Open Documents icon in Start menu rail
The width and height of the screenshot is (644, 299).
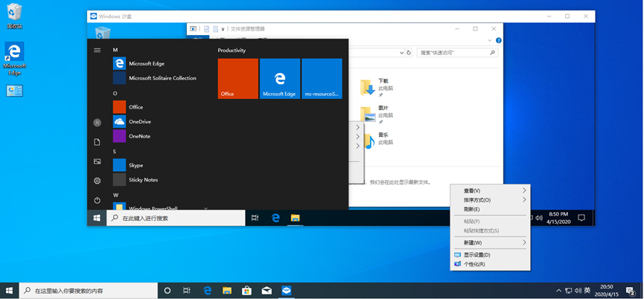click(x=98, y=142)
